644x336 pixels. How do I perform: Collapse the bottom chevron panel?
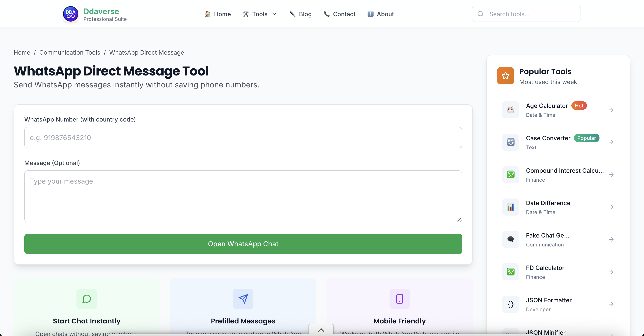coord(321,330)
